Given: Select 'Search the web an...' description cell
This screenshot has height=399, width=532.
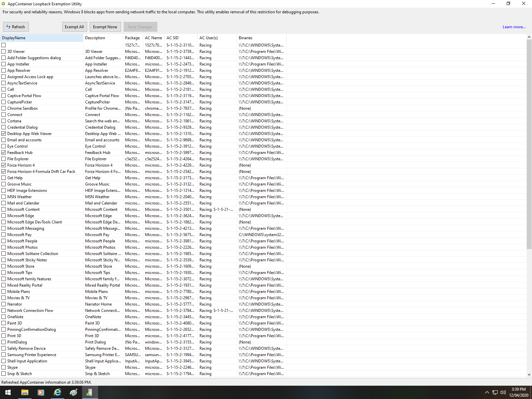Looking at the screenshot, I should coord(103,121).
